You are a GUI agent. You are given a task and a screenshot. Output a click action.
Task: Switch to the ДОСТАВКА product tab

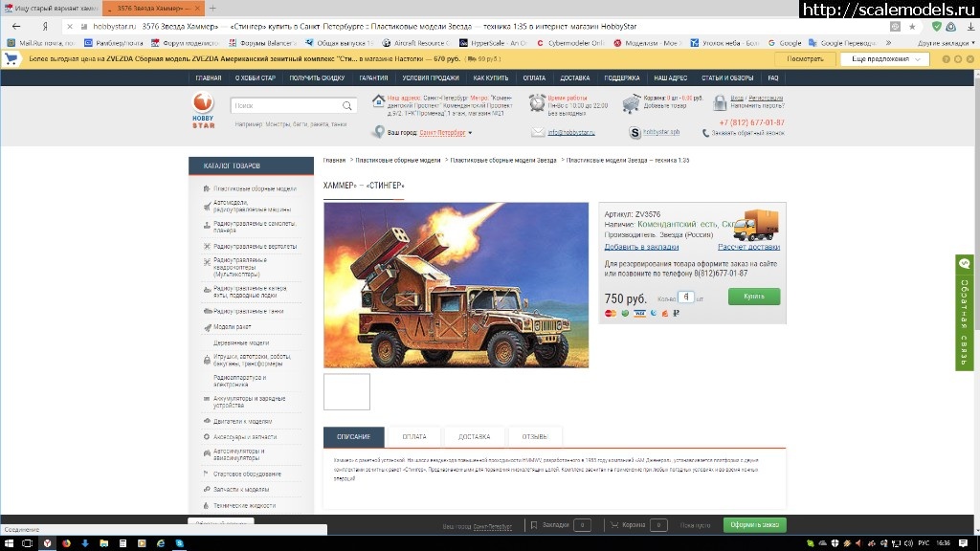click(x=474, y=436)
